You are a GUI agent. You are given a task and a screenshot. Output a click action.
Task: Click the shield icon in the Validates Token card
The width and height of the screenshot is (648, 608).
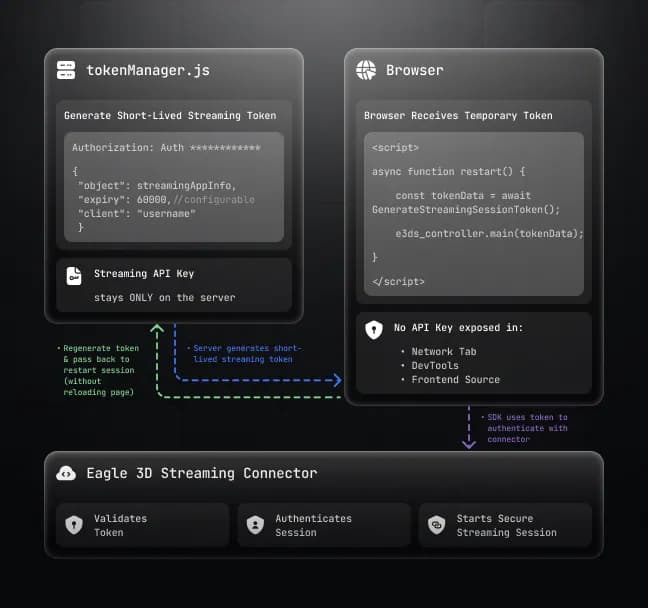74,525
